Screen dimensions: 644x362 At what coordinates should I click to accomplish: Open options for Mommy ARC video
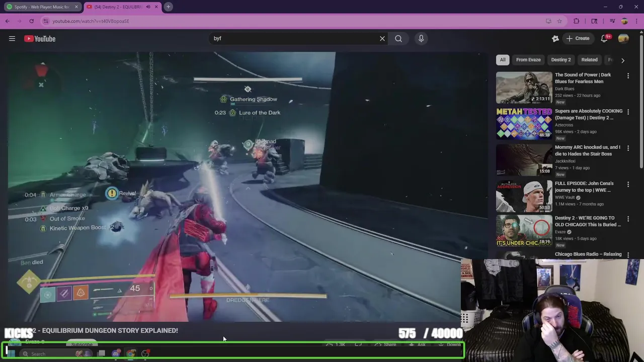point(628,148)
